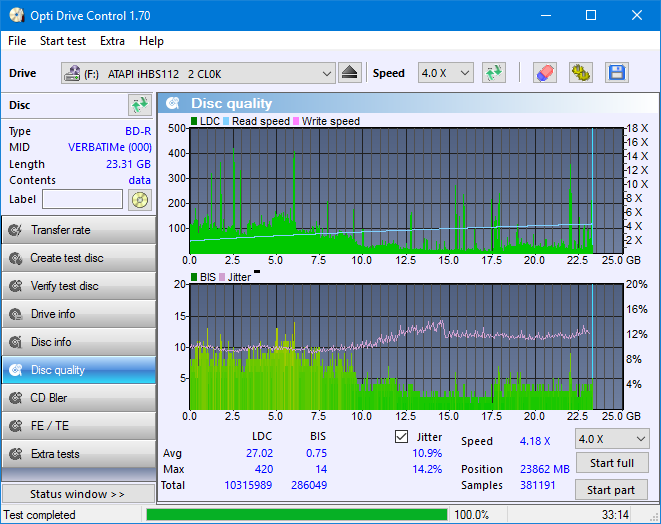Click the green progress bar at 100%

[x=297, y=515]
